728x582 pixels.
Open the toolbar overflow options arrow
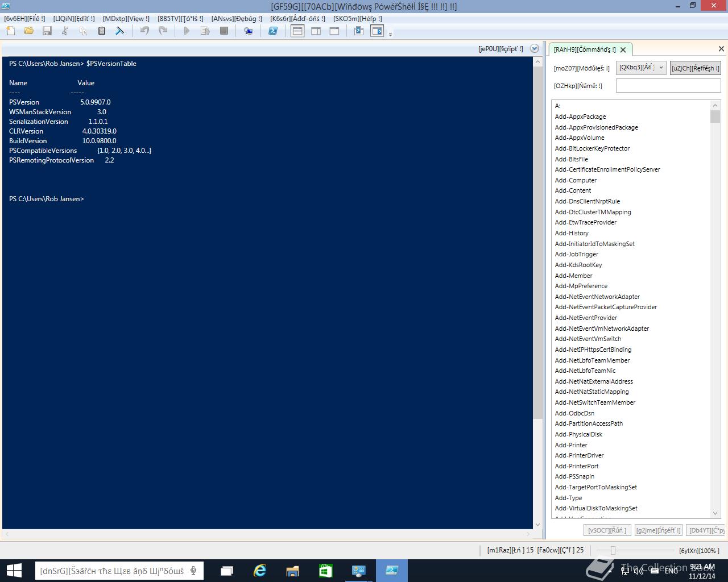pyautogui.click(x=390, y=34)
